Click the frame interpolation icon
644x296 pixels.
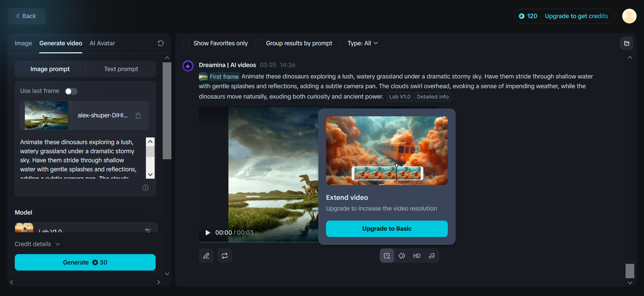click(x=402, y=256)
